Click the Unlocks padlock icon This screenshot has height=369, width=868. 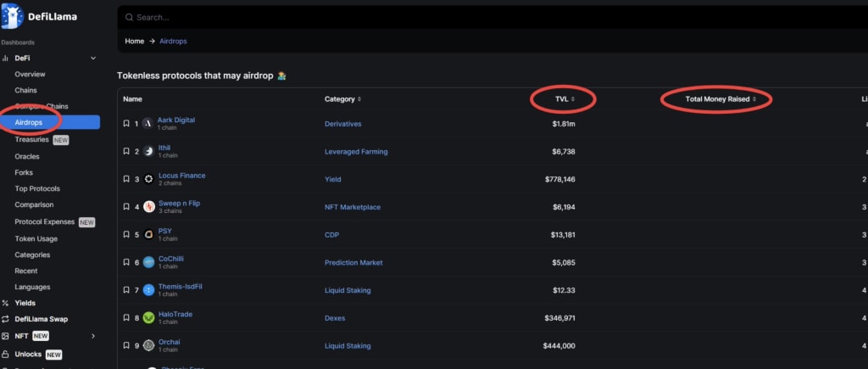(6, 354)
